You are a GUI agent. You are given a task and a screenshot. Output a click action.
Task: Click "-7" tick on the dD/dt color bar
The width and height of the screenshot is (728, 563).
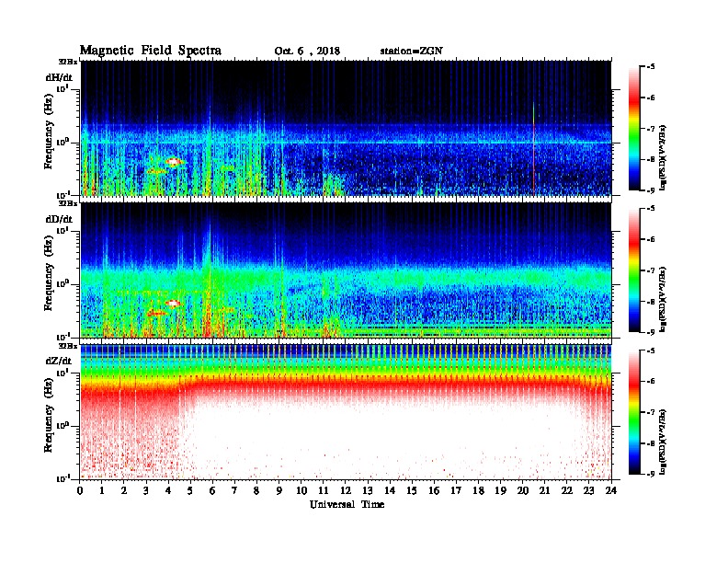tap(651, 270)
